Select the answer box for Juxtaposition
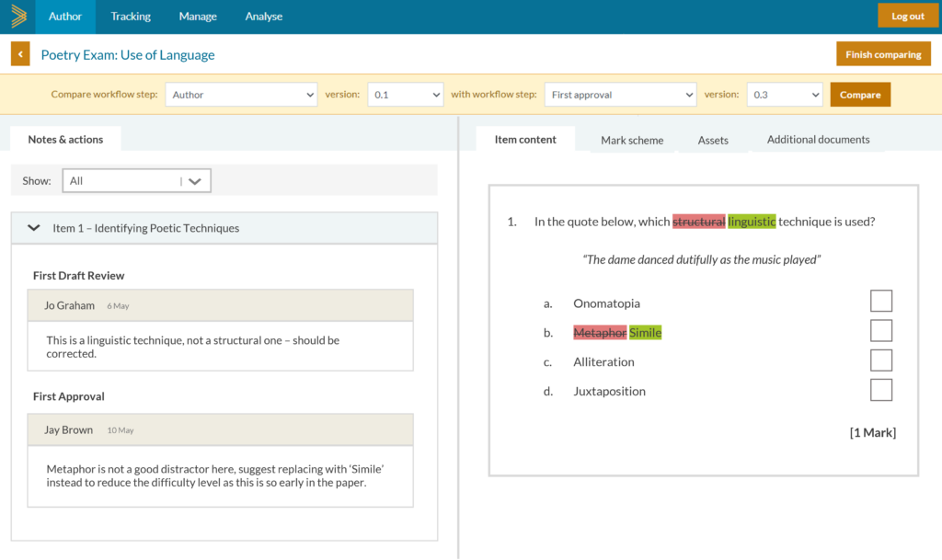942x560 pixels. [x=880, y=389]
